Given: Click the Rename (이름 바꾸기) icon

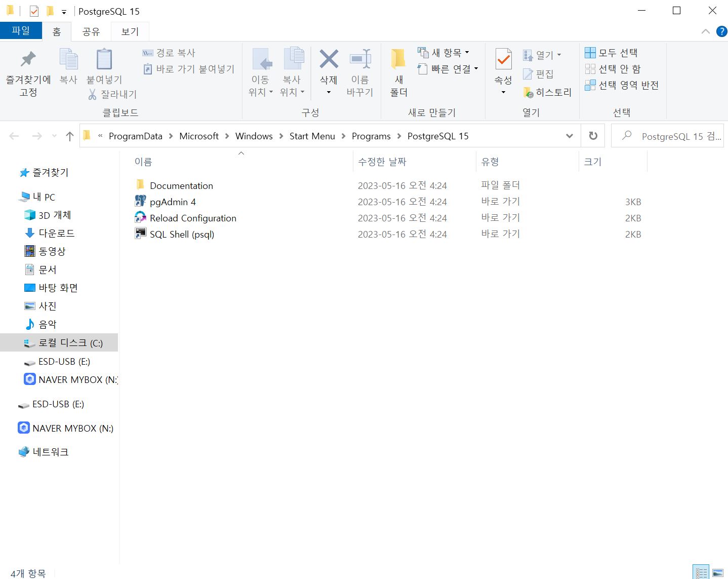Looking at the screenshot, I should click(x=360, y=60).
